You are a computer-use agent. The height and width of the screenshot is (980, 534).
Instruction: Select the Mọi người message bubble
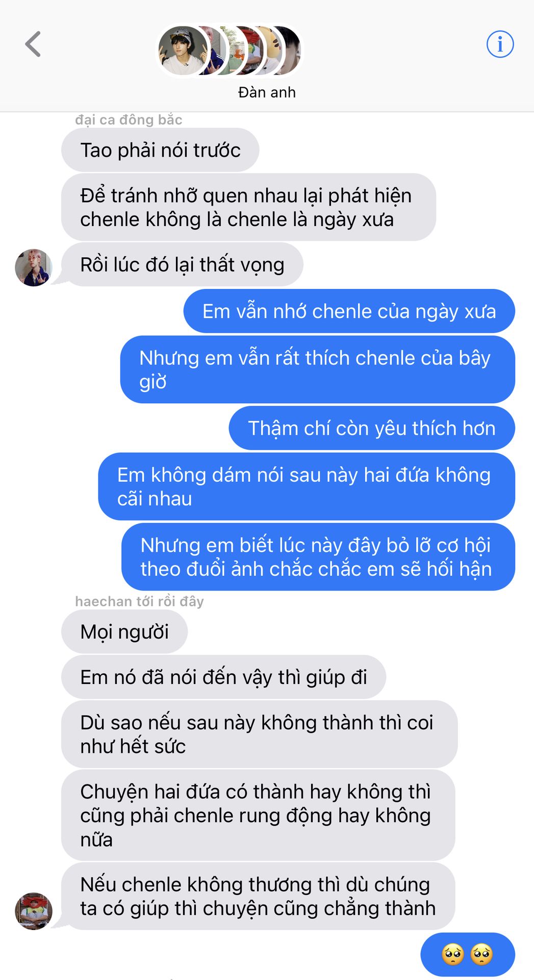(124, 632)
